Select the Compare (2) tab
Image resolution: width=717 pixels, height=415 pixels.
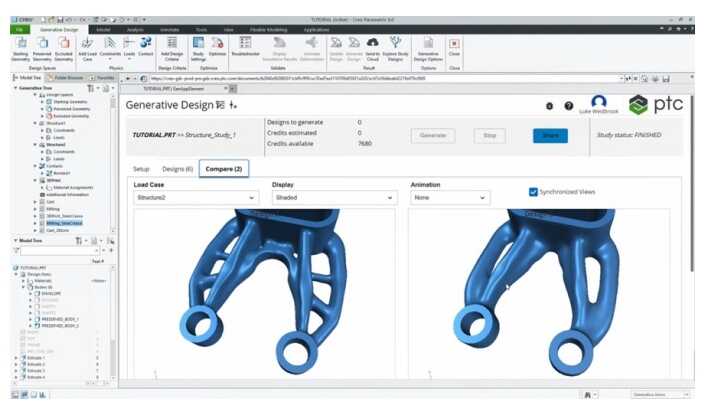pos(224,169)
